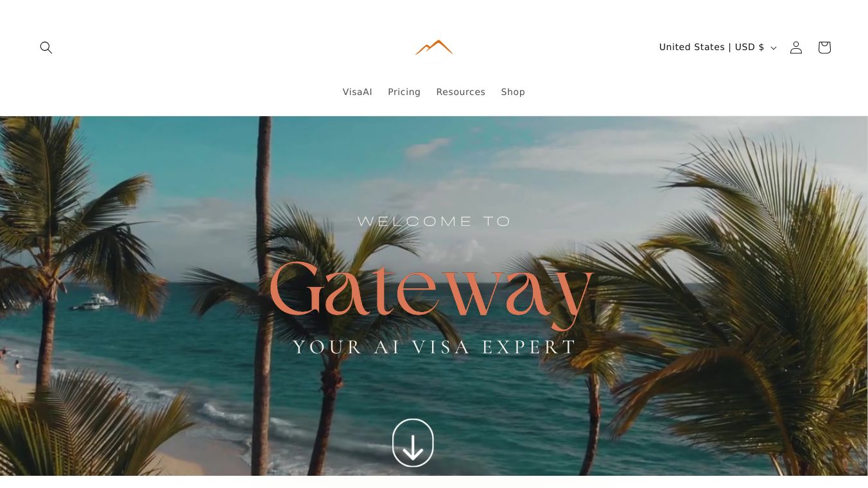Click the circled down arrow icon
The image size is (868, 488).
click(x=413, y=443)
